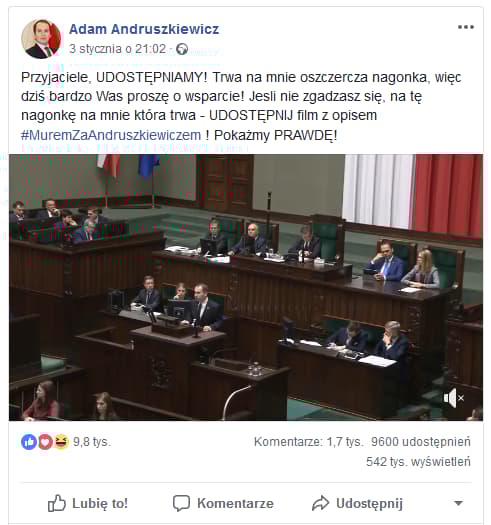The width and height of the screenshot is (491, 525).
Task: Click the Haha laughing reaction icon
Action: point(61,442)
